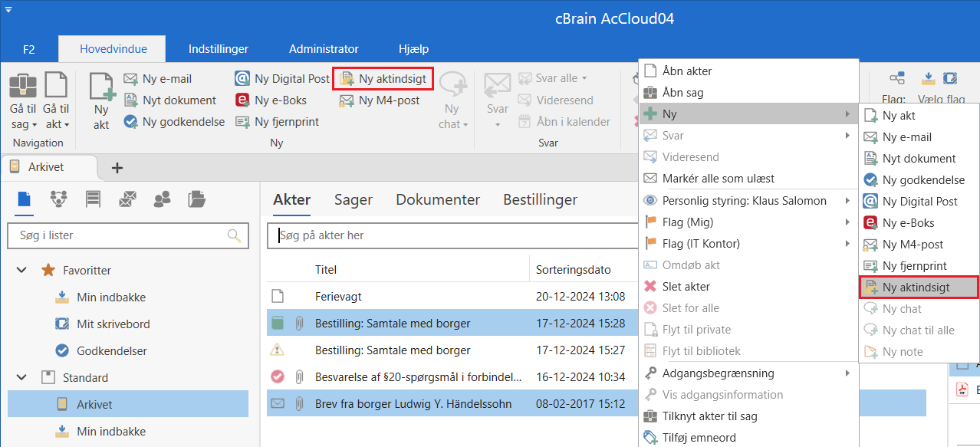Viewport: 980px width, 447px height.
Task: Select the envelope icon in list toolbar
Action: [x=127, y=199]
